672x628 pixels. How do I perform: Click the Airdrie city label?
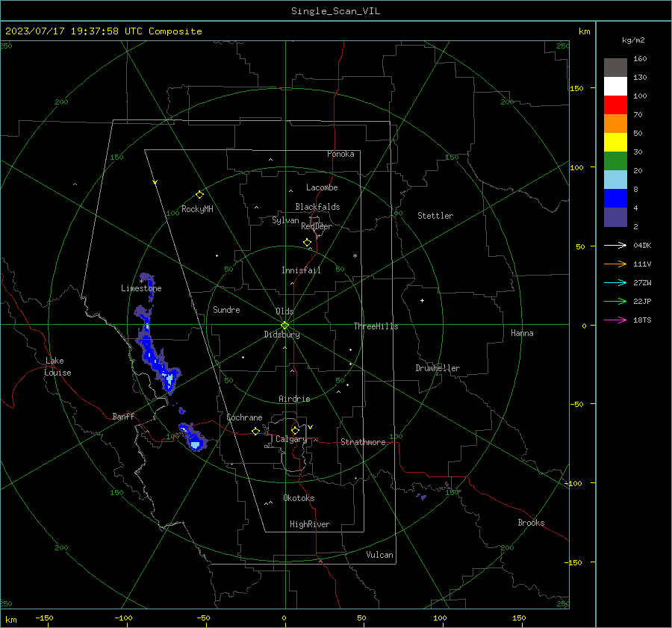(294, 399)
